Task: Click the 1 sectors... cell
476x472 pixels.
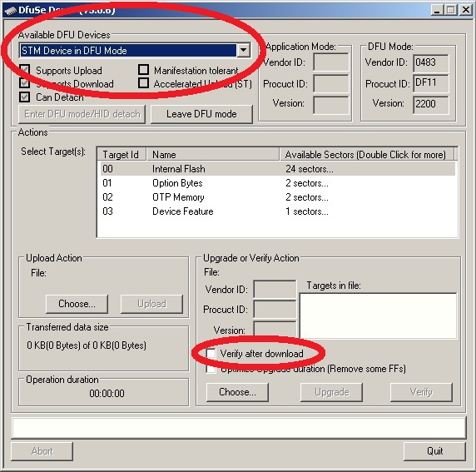Action: (307, 211)
